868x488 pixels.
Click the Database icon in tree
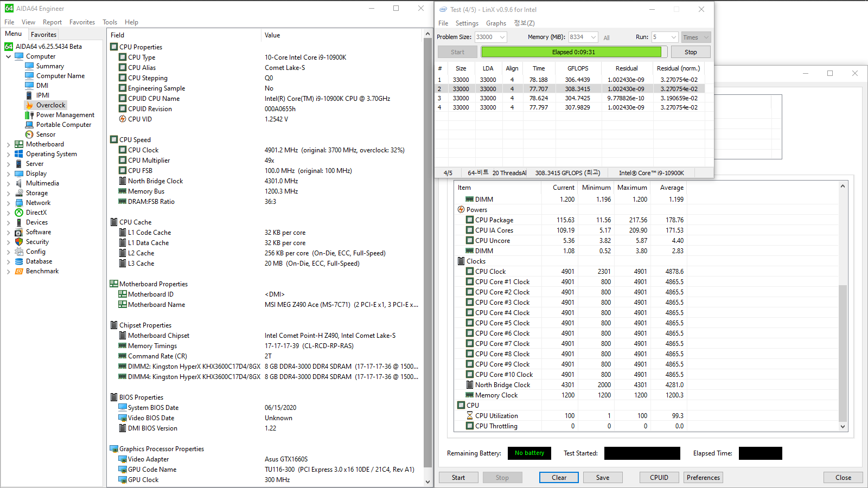(x=19, y=261)
